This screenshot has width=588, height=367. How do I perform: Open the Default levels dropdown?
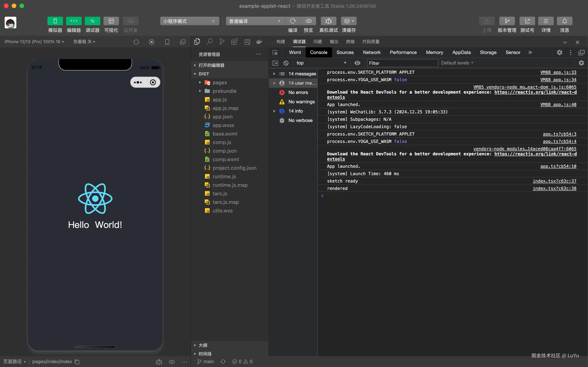457,63
